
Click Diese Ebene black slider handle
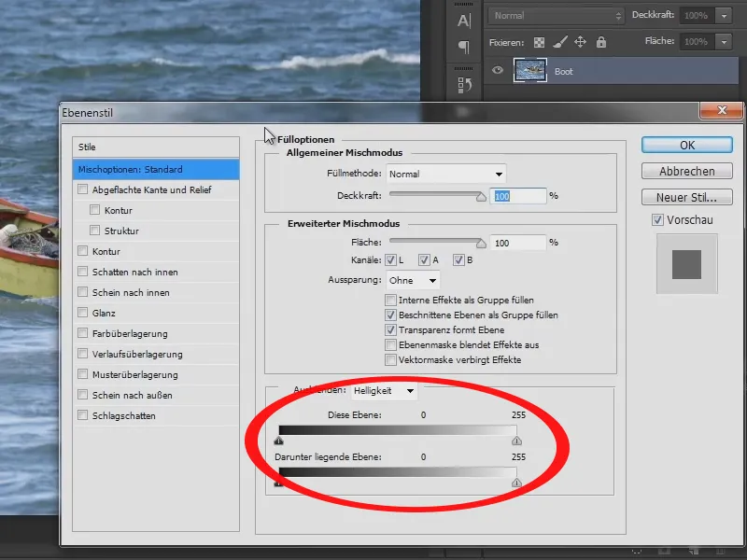click(x=278, y=441)
